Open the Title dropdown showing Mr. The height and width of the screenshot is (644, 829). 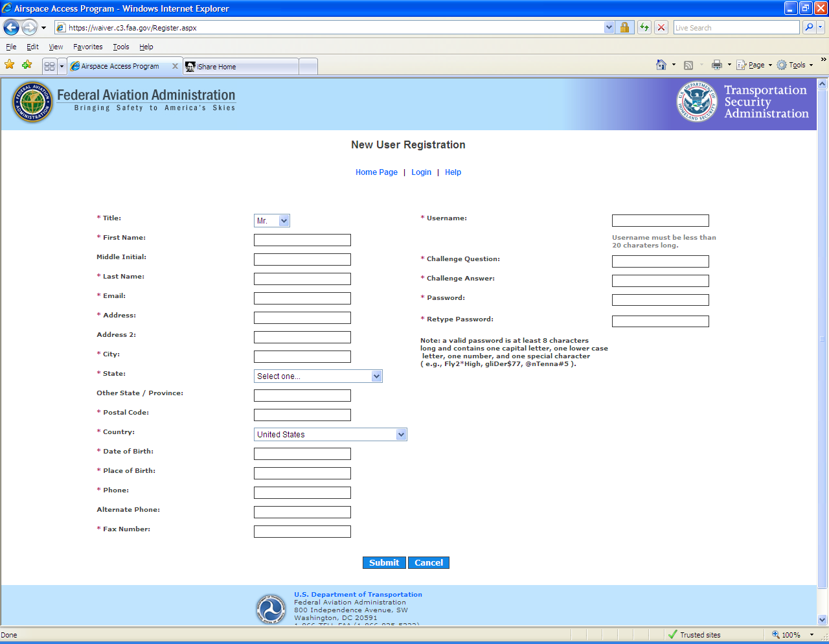point(272,221)
